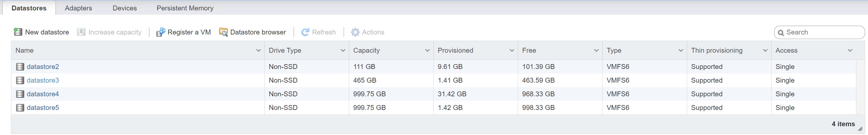Click the Actions gear icon
The width and height of the screenshot is (868, 135).
click(x=355, y=32)
